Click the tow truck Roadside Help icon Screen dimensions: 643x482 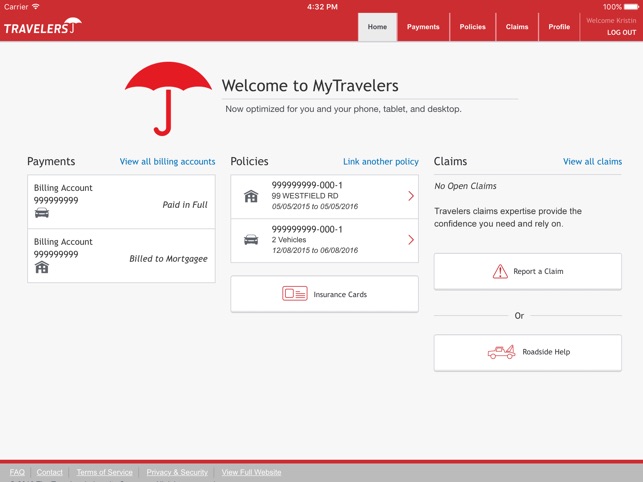pos(502,352)
